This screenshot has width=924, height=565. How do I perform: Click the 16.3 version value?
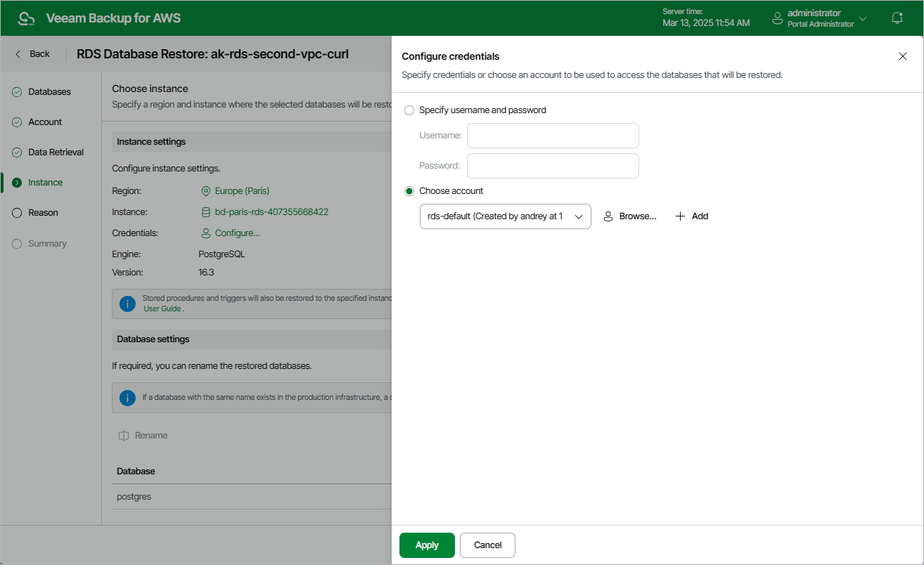(206, 273)
